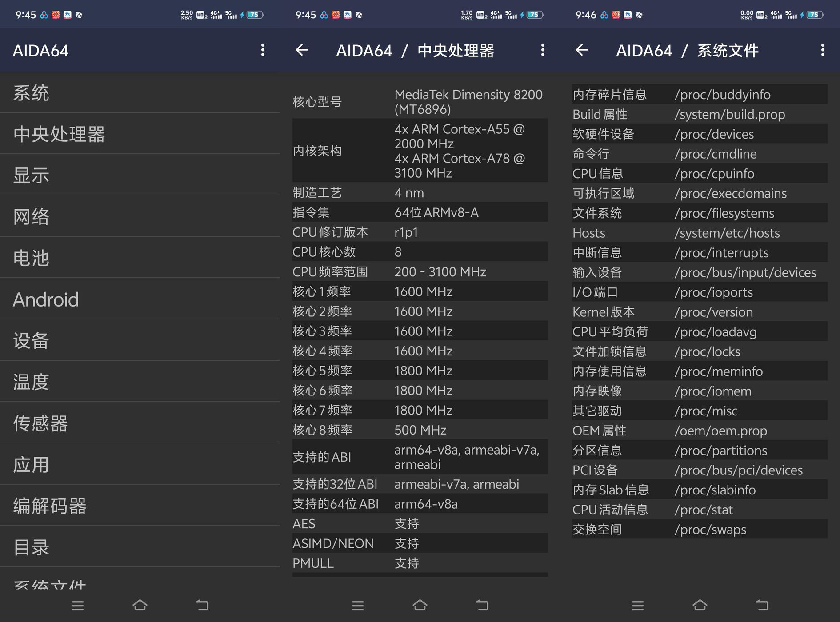Tap system back button on first screen
This screenshot has width=840, height=622.
(x=202, y=605)
